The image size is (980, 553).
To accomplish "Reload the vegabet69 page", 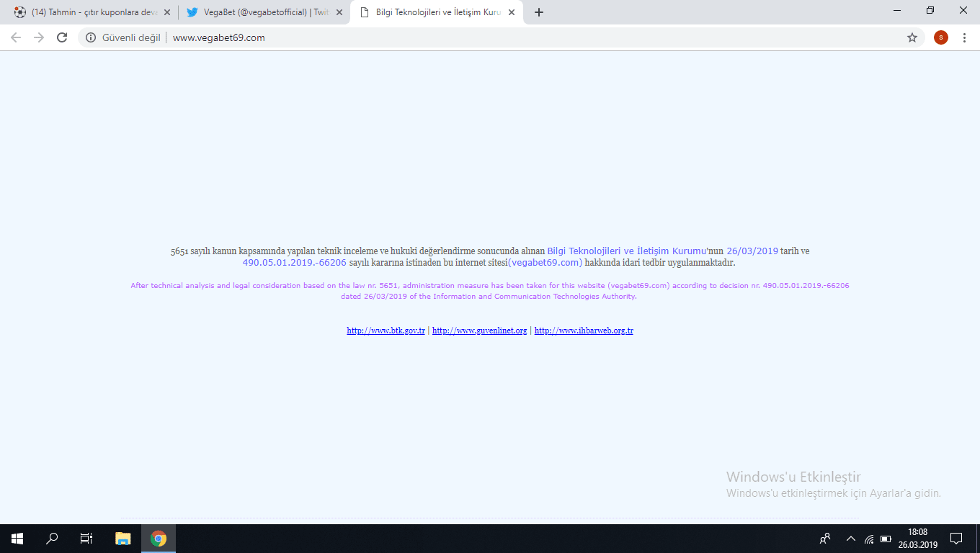I will click(x=62, y=37).
